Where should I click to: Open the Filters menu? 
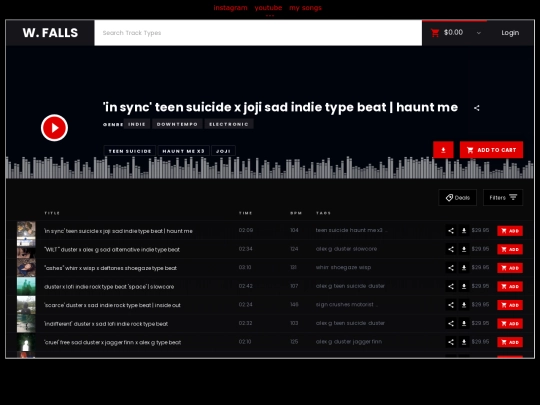point(503,198)
